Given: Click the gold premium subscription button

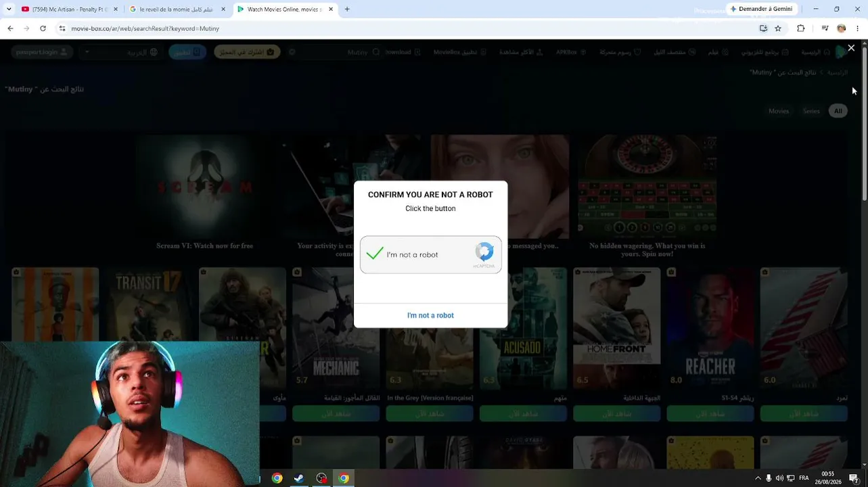Looking at the screenshot, I should click(x=247, y=52).
